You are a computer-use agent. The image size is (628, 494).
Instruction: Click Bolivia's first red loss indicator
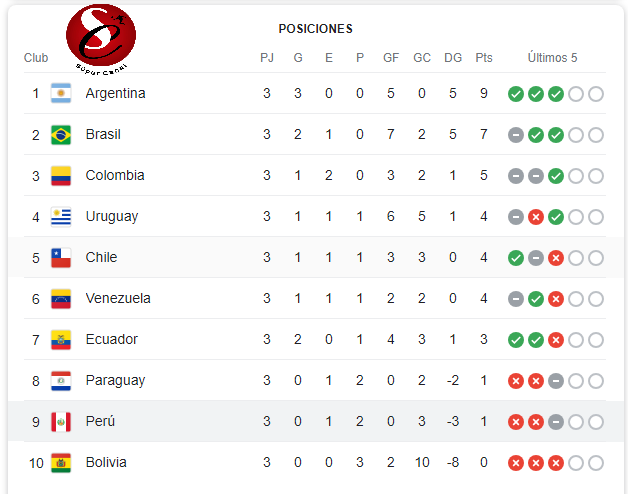[x=516, y=463]
